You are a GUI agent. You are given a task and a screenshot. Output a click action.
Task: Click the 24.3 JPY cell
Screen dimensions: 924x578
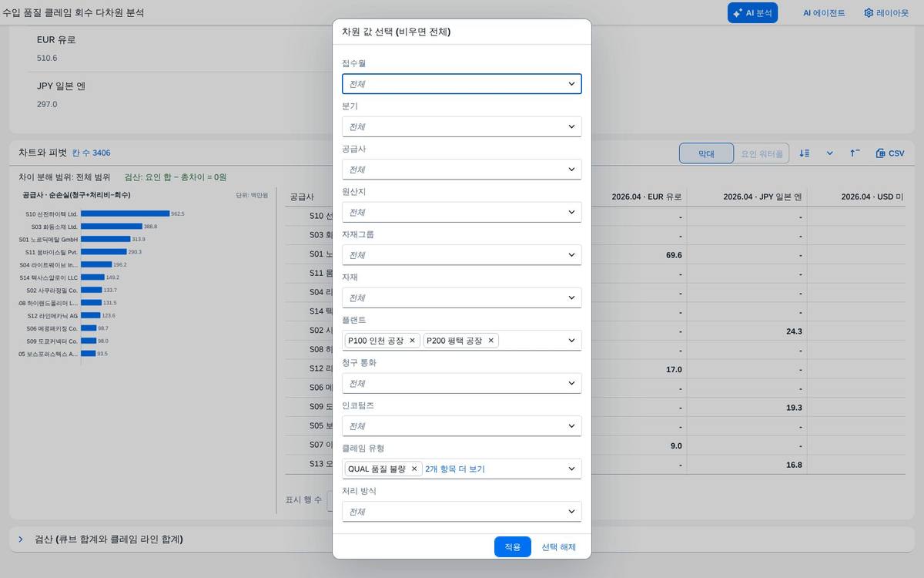(795, 331)
